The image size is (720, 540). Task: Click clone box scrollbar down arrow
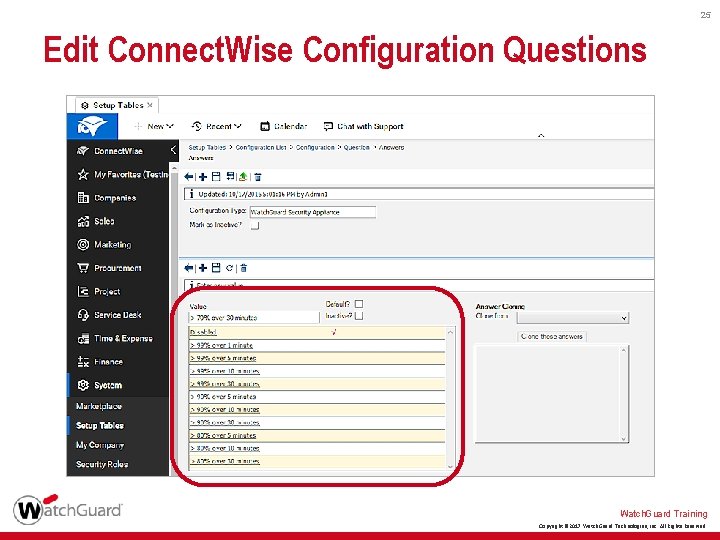coord(624,439)
